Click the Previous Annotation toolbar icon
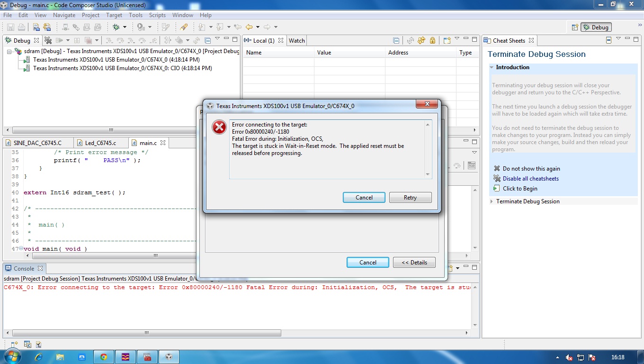This screenshot has height=364, width=644. (220, 27)
